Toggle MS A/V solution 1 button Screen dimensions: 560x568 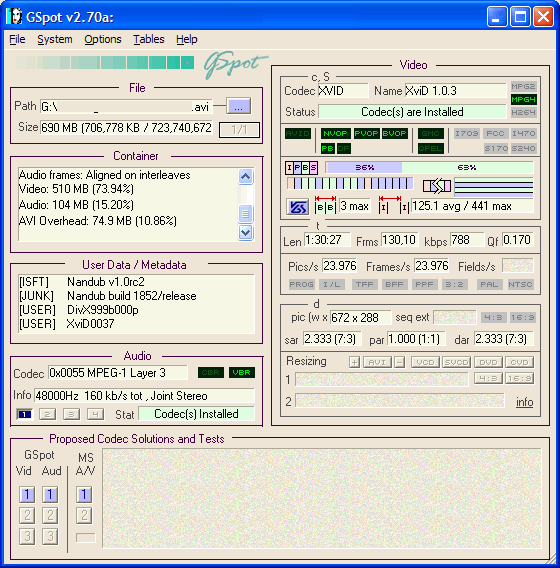84,494
